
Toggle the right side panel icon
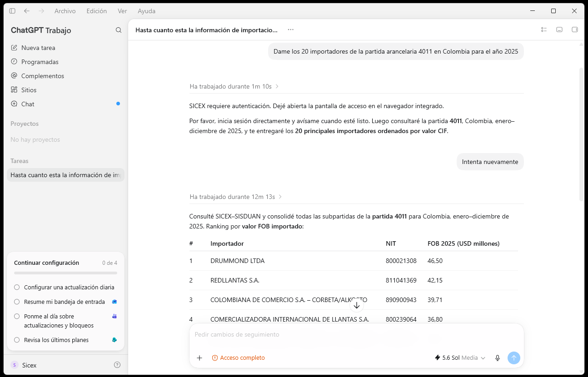[574, 30]
